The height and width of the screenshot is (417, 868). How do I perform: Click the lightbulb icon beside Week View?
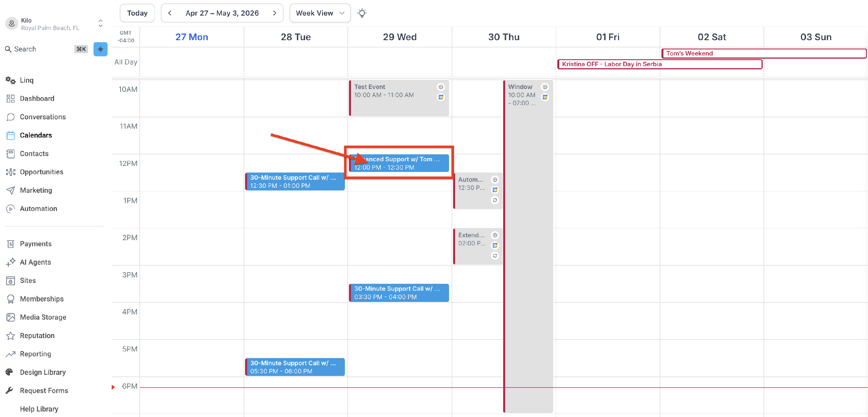click(x=362, y=13)
